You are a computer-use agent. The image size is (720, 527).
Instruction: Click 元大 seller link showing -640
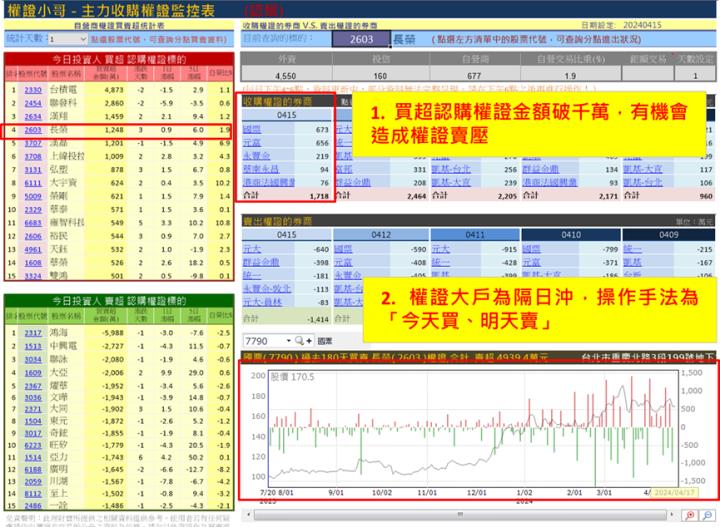tap(252, 249)
